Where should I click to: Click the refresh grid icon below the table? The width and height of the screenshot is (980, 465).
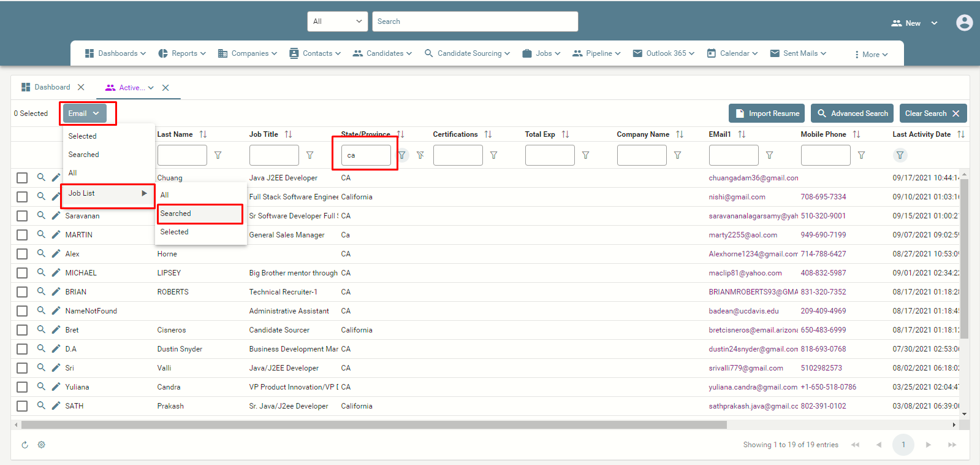pyautogui.click(x=25, y=445)
